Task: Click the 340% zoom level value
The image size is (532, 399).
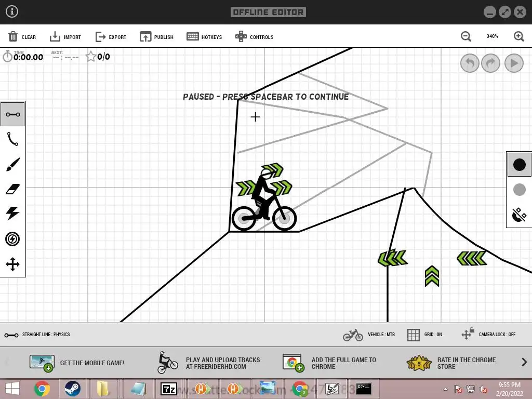Action: click(x=493, y=36)
